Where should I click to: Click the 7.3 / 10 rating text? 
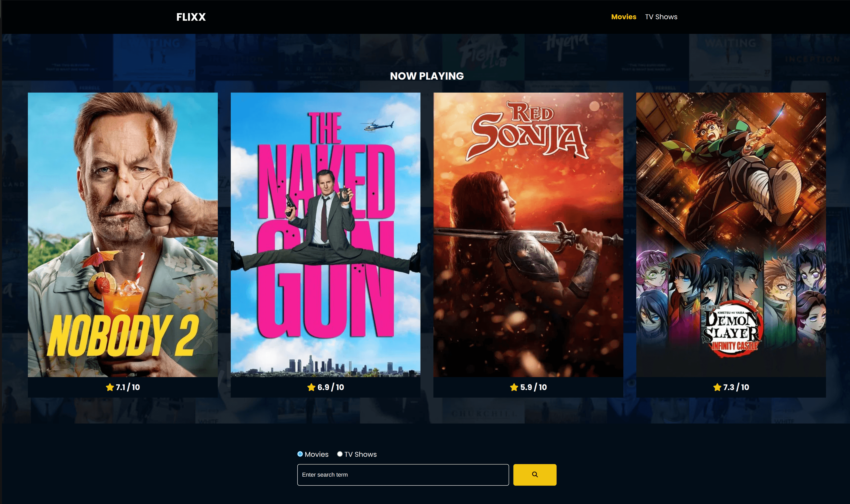[x=736, y=387]
